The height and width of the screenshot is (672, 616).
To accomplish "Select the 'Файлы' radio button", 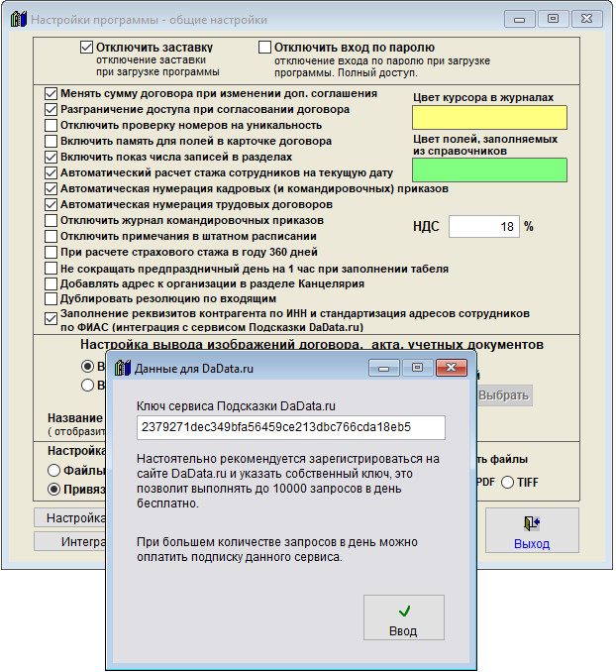I will click(54, 471).
